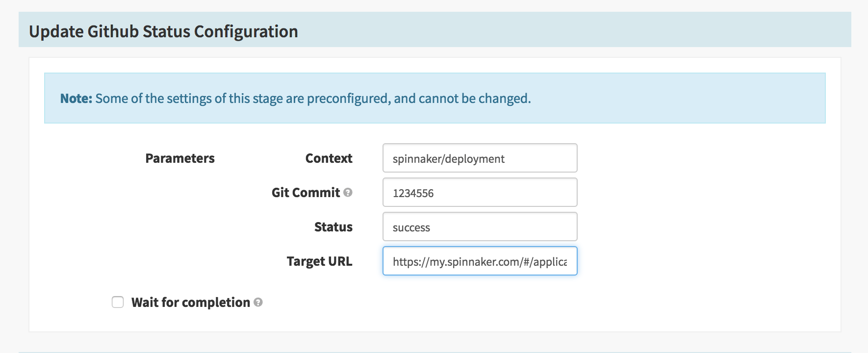Viewport: 868px width, 353px height.
Task: Click the Parameters label
Action: [x=179, y=158]
